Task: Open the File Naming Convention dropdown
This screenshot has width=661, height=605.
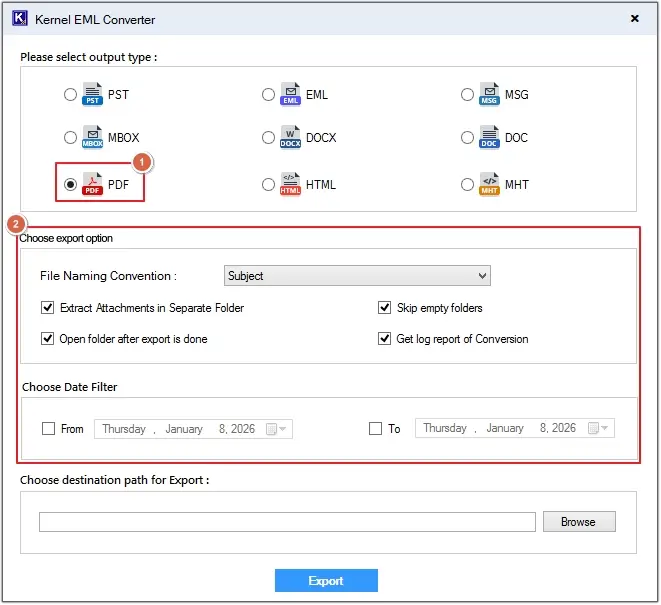Action: [x=357, y=276]
